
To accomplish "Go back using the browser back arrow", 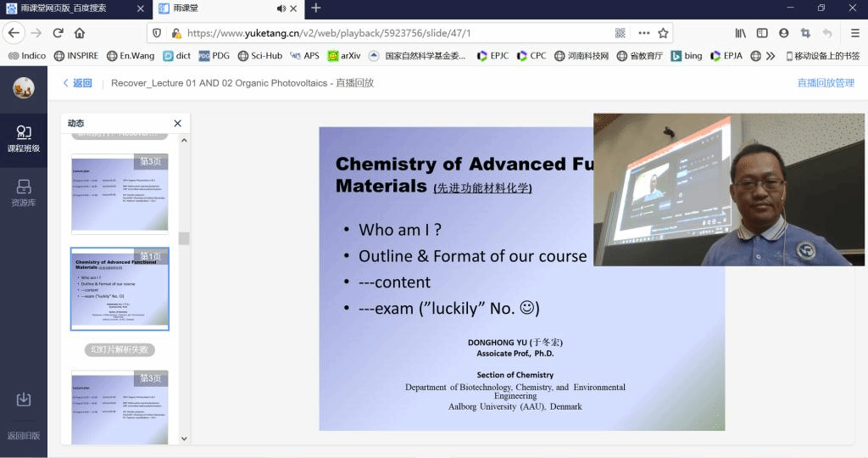I will [14, 33].
